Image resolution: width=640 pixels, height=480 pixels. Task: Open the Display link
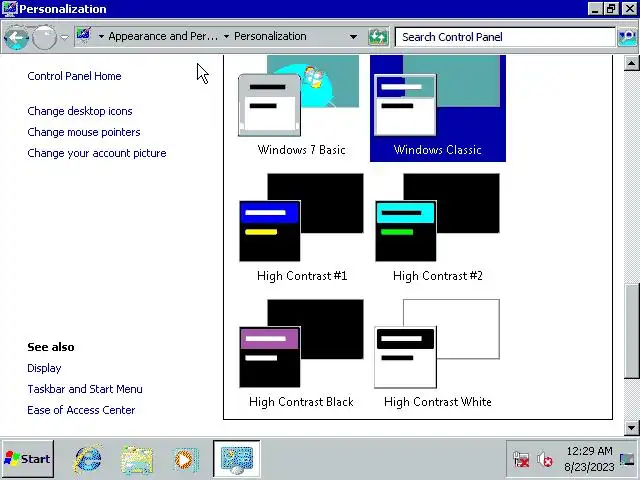[44, 368]
